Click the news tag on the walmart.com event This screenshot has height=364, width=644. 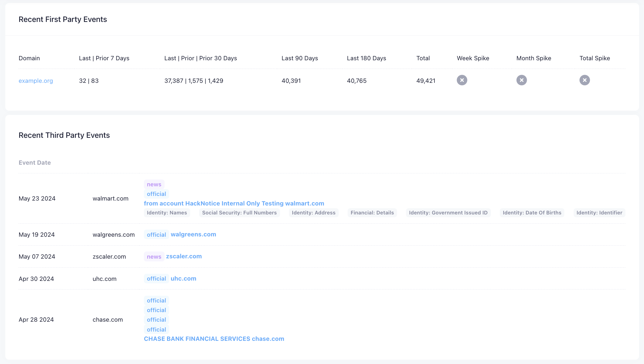pyautogui.click(x=154, y=184)
